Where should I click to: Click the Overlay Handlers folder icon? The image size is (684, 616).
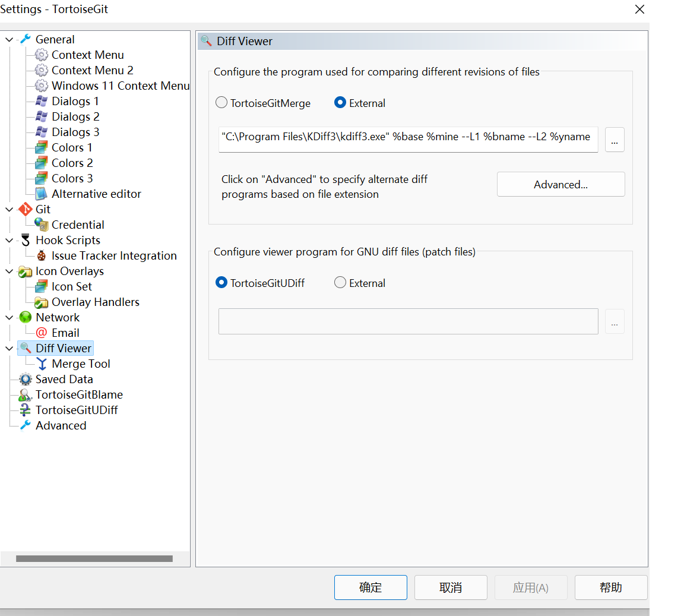(42, 302)
